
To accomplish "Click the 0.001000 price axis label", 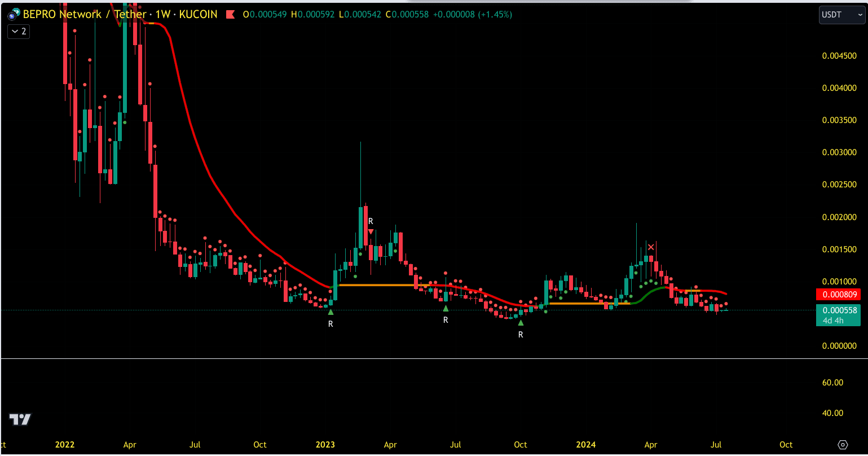I will (840, 281).
